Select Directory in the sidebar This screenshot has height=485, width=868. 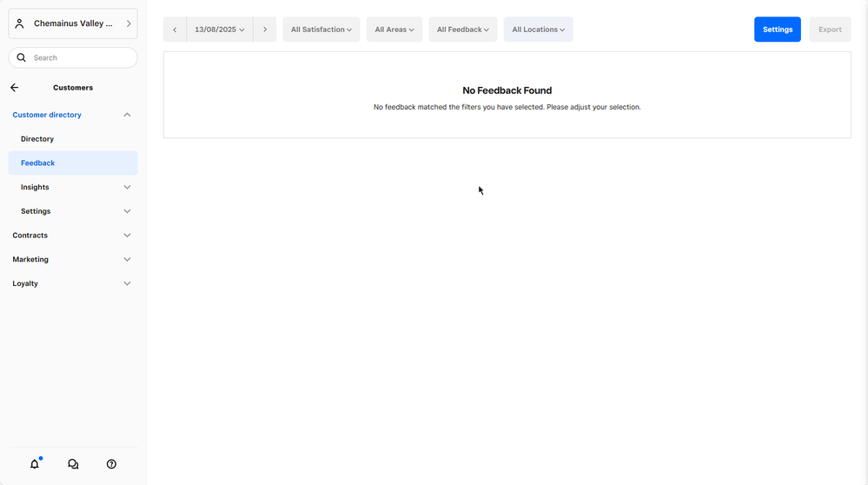(37, 139)
